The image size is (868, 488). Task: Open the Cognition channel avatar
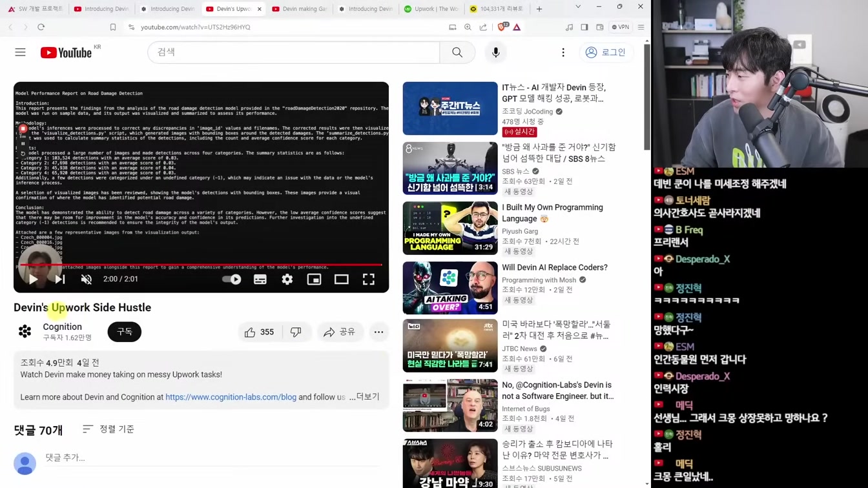tap(25, 332)
